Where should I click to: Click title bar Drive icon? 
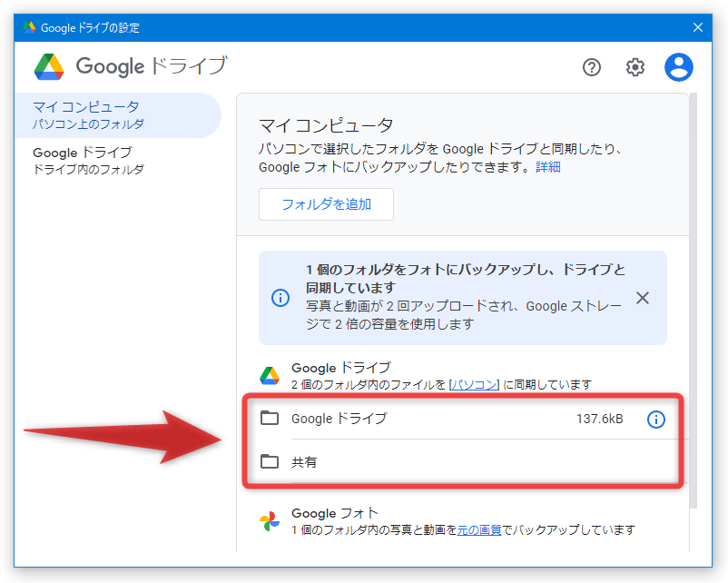click(x=29, y=27)
